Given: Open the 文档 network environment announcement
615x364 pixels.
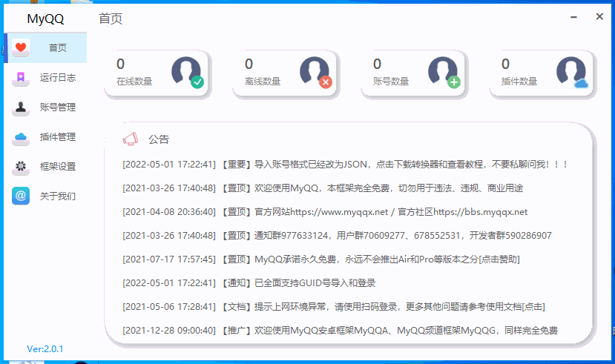Looking at the screenshot, I should pos(334,307).
